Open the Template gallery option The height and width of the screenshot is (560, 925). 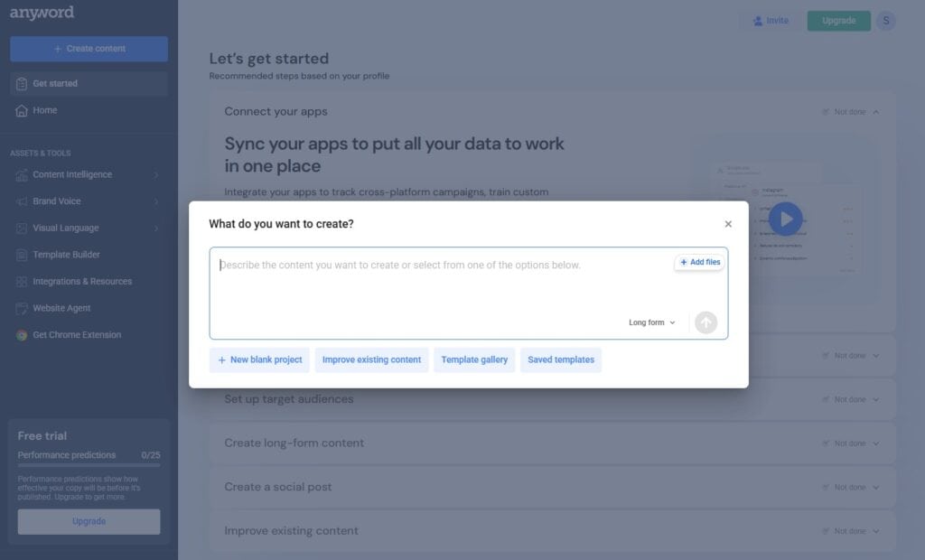pos(474,359)
